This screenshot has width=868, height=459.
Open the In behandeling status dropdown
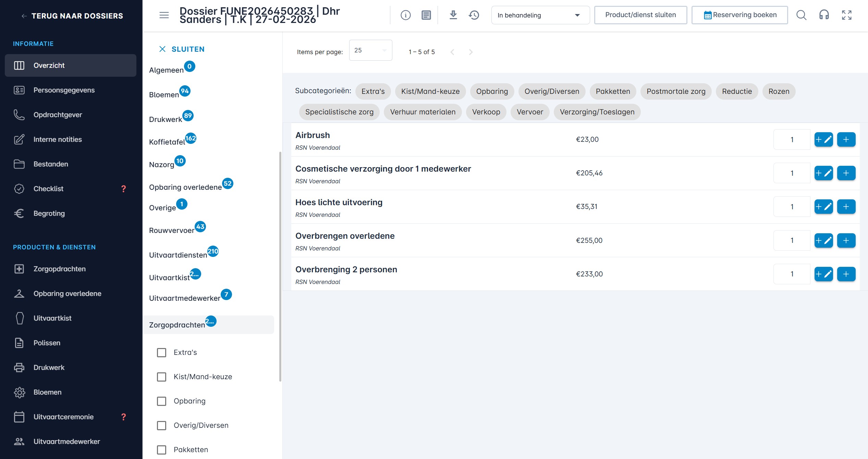(540, 15)
